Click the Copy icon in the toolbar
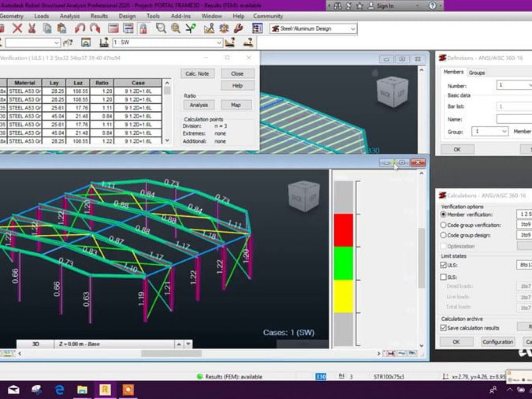The width and height of the screenshot is (532, 399). (47, 29)
